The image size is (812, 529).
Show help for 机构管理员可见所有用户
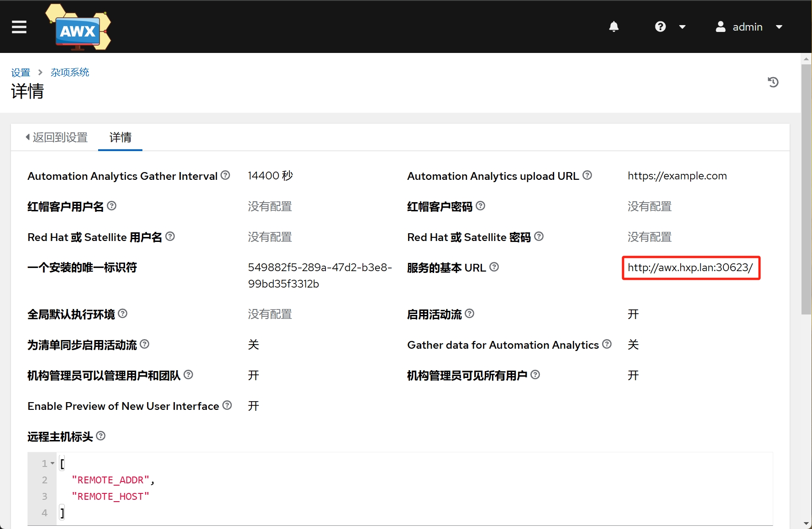click(x=535, y=375)
